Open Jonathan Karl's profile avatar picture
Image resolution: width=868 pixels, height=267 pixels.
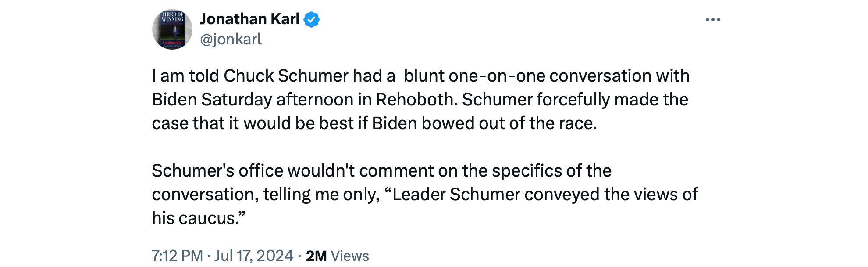click(172, 29)
